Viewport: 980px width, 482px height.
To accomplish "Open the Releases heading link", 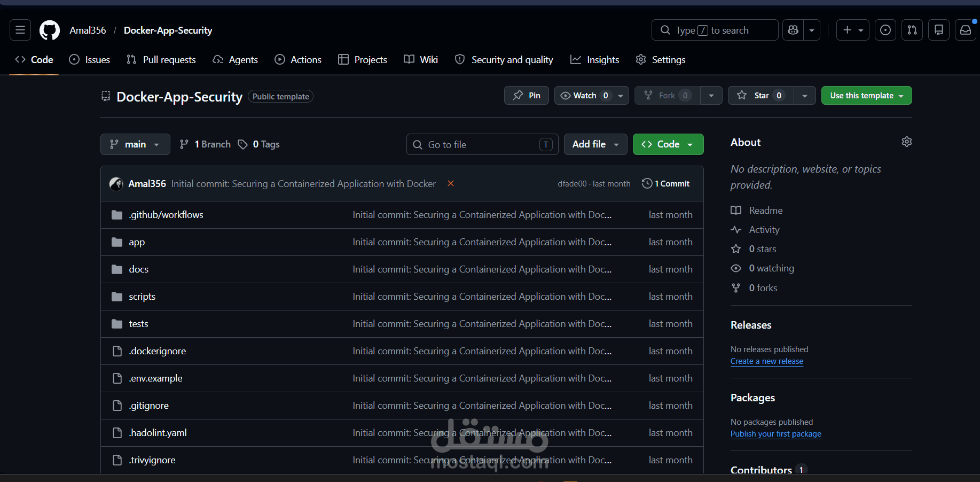I will [x=751, y=325].
